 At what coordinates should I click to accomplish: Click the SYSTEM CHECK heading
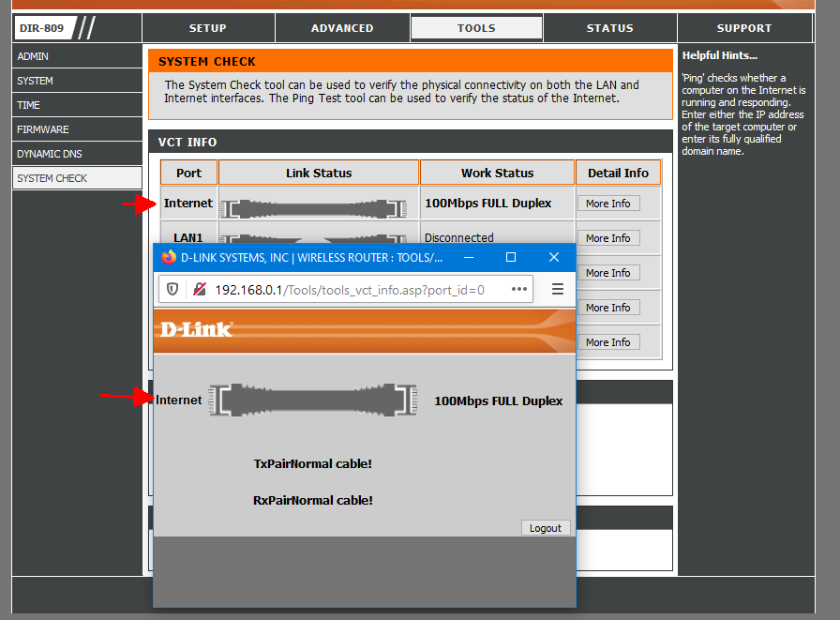tap(207, 62)
